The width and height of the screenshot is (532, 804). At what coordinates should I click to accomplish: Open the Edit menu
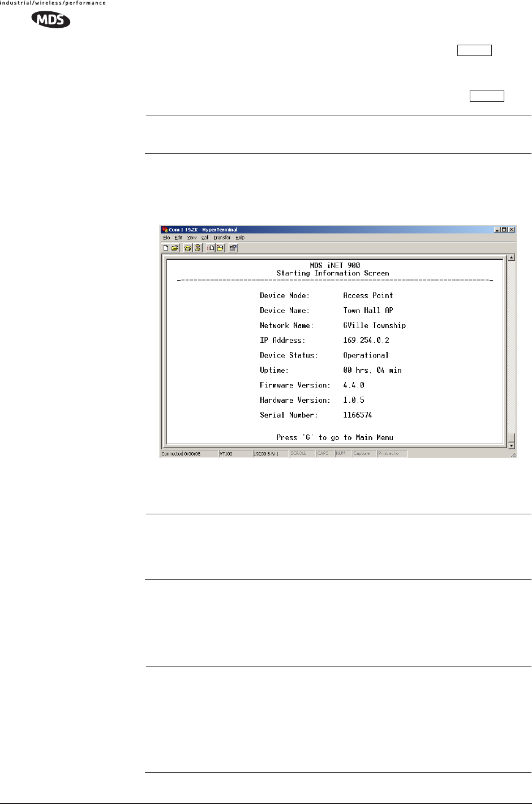coord(178,238)
